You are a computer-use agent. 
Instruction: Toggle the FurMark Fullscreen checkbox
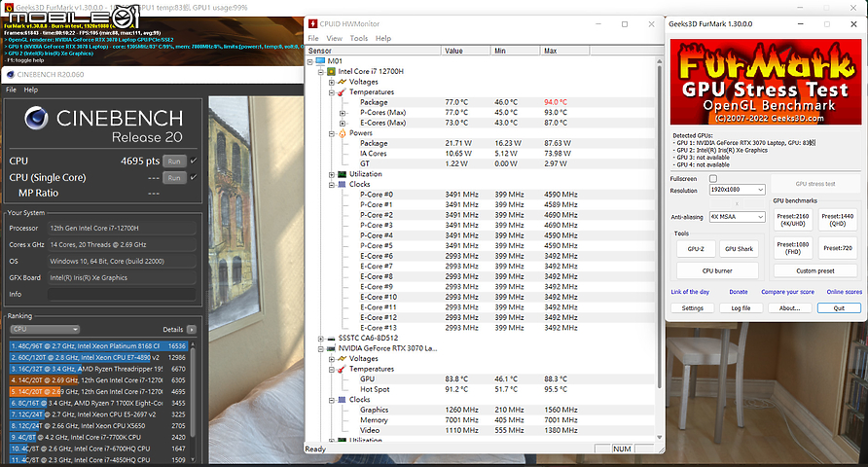[713, 179]
